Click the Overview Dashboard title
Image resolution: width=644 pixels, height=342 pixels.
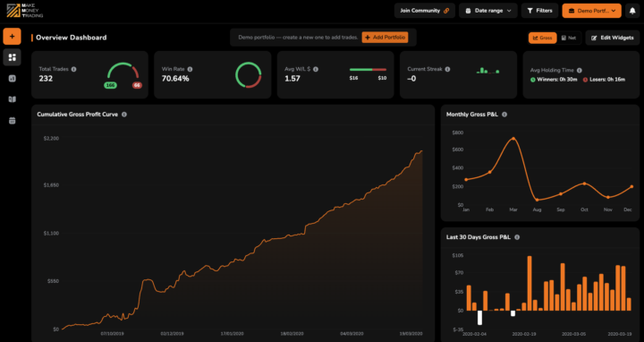[x=71, y=38]
